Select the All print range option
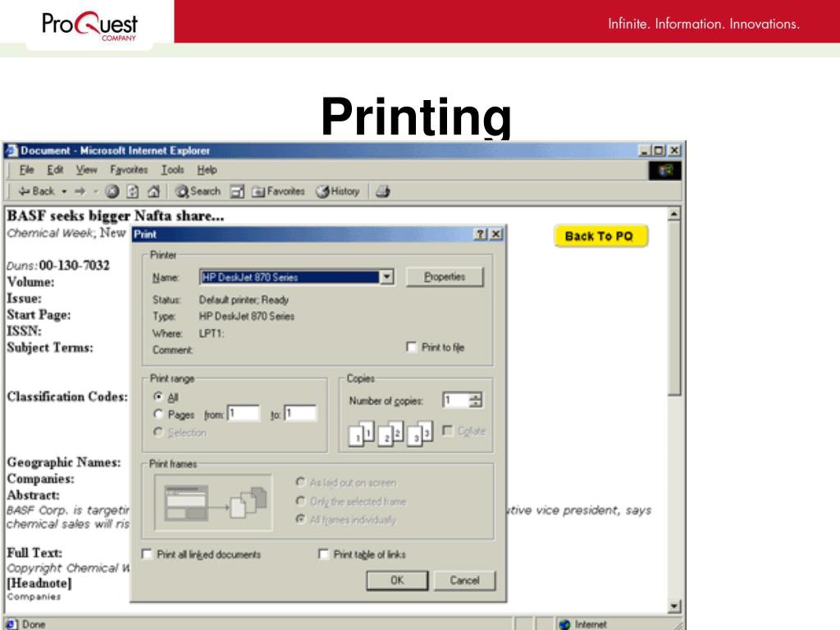 pyautogui.click(x=158, y=396)
